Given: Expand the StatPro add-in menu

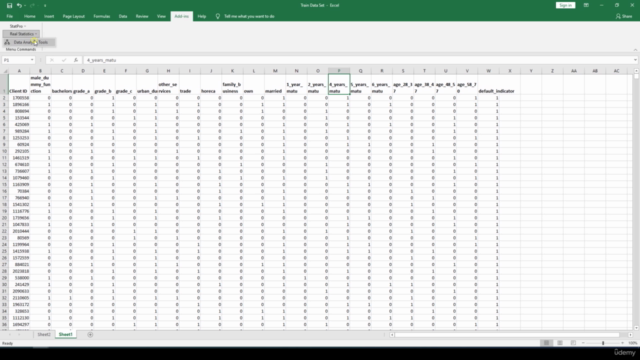Looking at the screenshot, I should 18,26.
